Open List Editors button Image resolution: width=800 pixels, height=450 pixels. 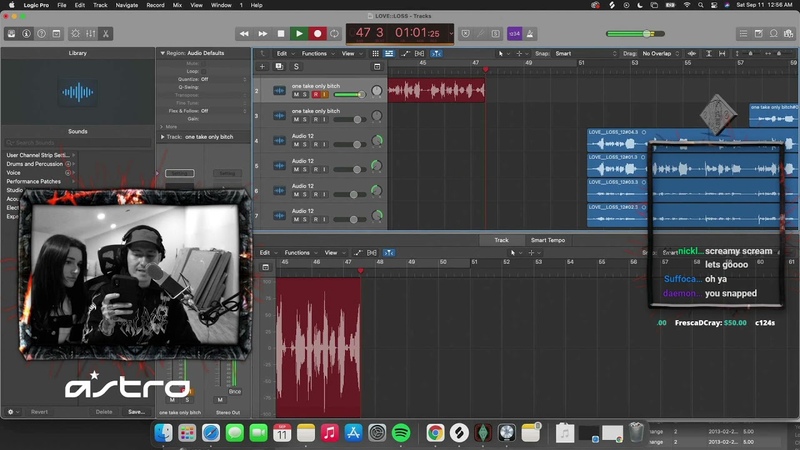[743, 34]
